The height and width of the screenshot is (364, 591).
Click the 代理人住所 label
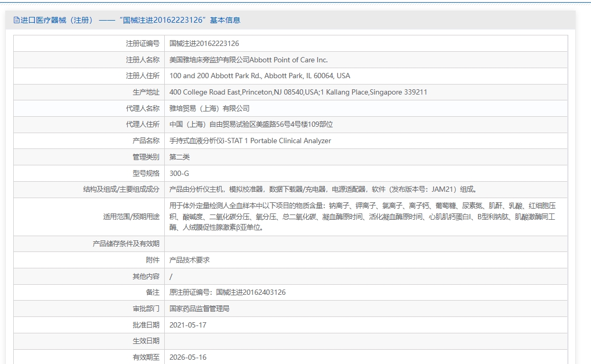pyautogui.click(x=143, y=124)
